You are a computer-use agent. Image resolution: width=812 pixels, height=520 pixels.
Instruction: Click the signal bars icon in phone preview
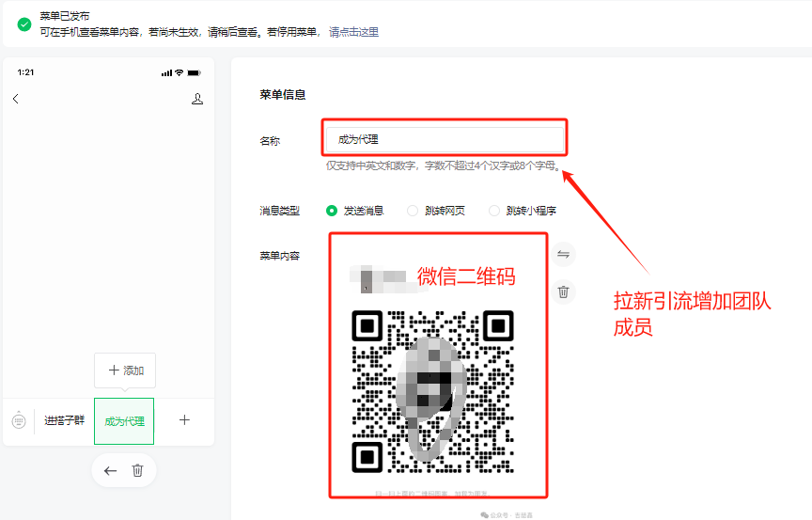(166, 73)
